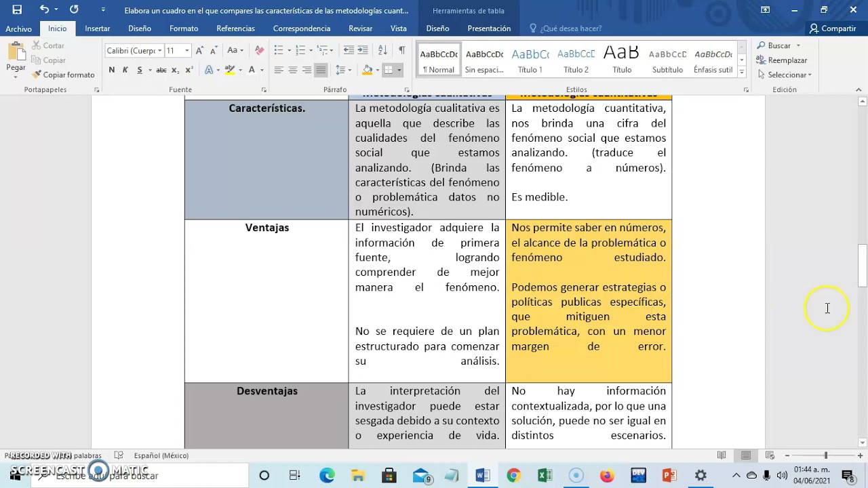Switch to Referencias tab

(235, 28)
